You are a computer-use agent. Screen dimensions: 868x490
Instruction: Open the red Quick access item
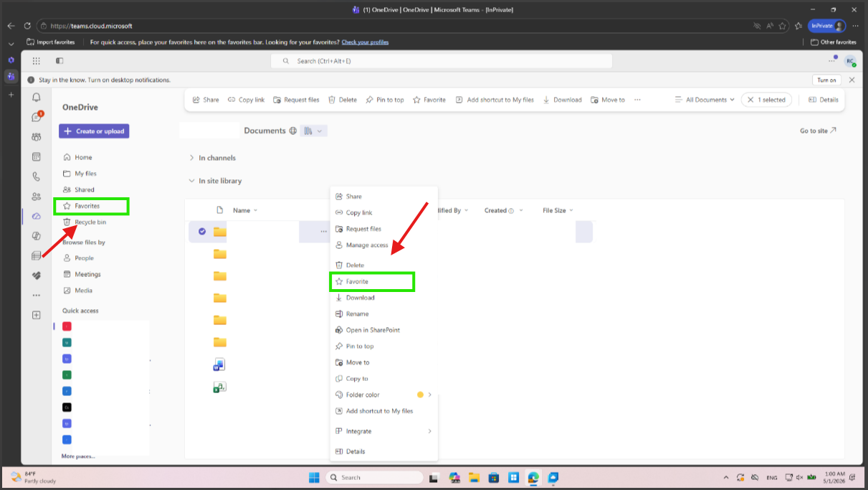67,326
